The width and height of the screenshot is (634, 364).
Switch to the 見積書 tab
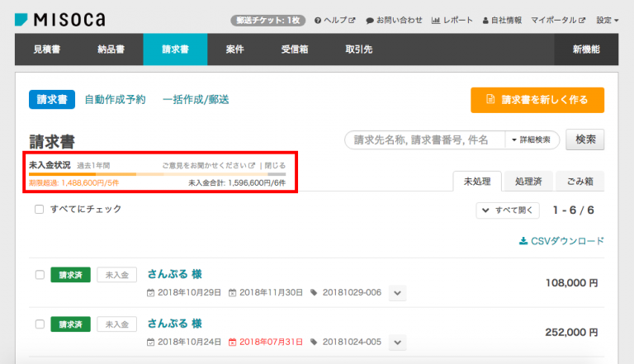click(46, 50)
